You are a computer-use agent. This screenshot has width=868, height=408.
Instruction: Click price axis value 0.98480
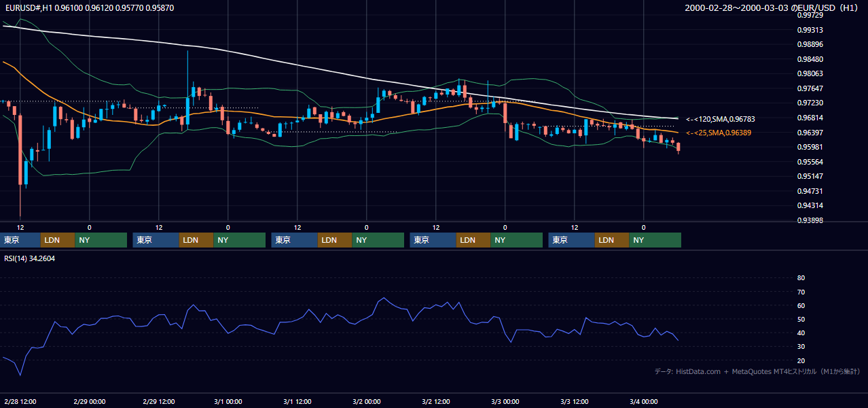coord(810,59)
